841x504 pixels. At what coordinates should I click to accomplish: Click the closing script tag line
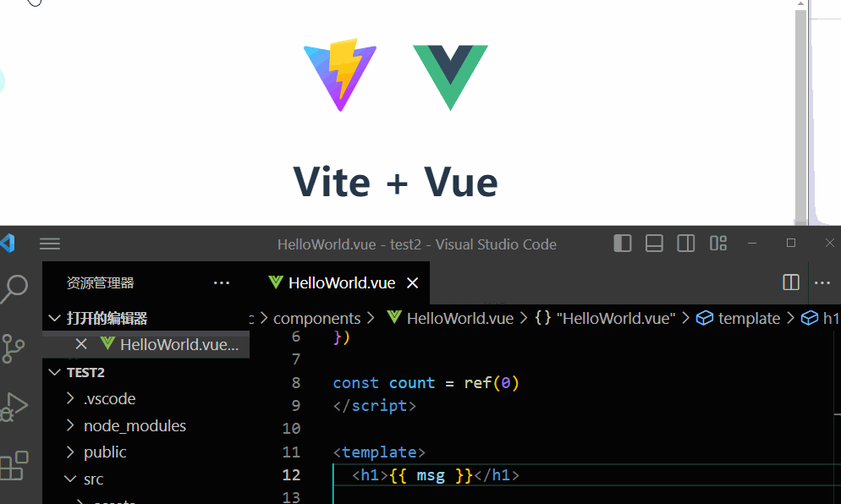(374, 406)
